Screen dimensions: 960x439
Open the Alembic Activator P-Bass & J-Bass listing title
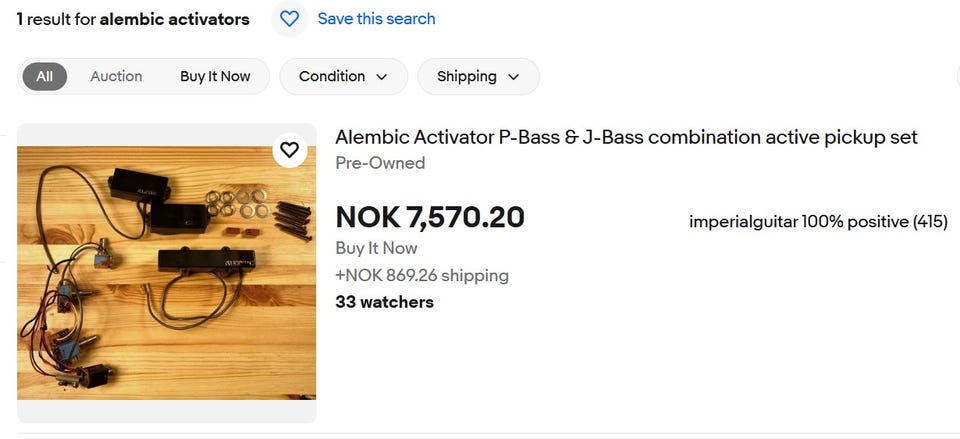point(626,137)
